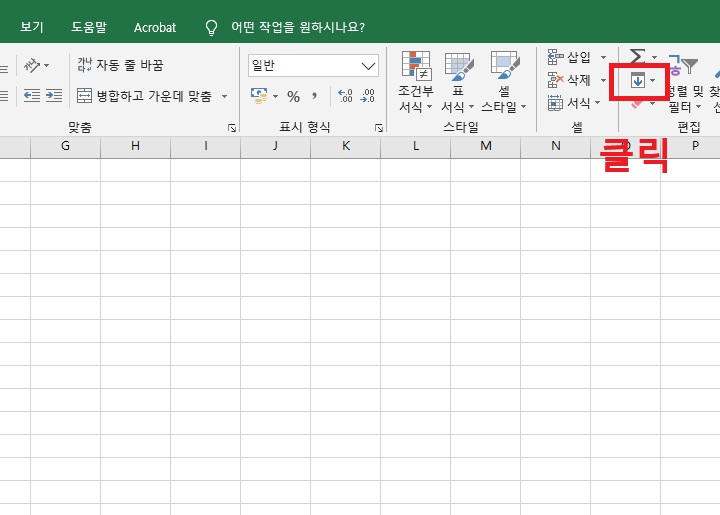This screenshot has height=515, width=720.
Task: Increase indent with the indent icon
Action: (54, 96)
